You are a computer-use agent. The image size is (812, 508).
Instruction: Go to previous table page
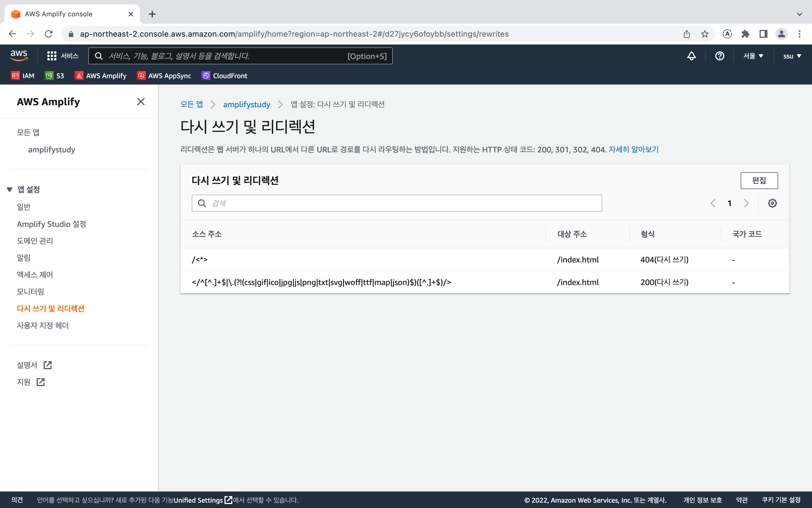[x=713, y=203]
